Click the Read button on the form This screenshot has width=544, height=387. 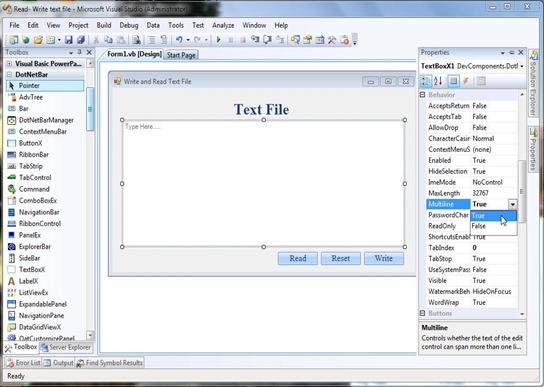[298, 258]
